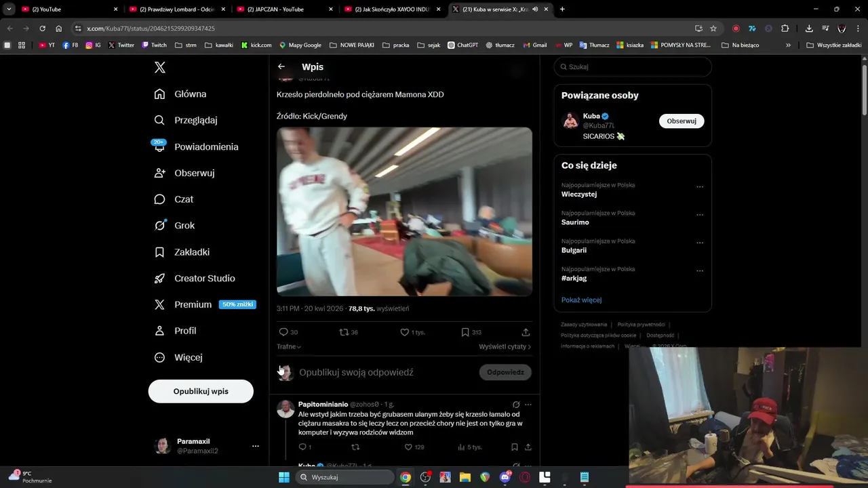Click the browser home icon
Screen dimensions: 868x488
59,28
